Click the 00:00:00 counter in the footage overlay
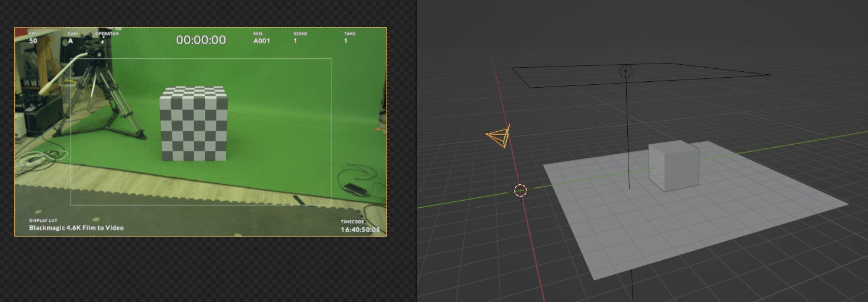The height and width of the screenshot is (302, 868). (201, 40)
